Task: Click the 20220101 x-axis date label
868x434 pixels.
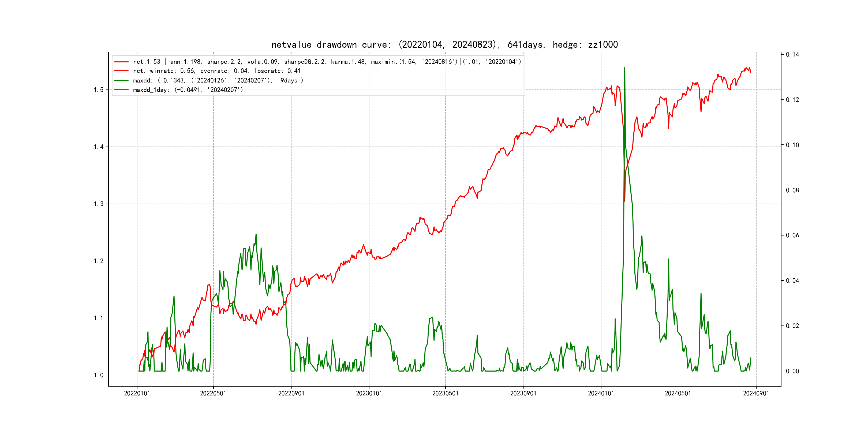Action: click(137, 393)
